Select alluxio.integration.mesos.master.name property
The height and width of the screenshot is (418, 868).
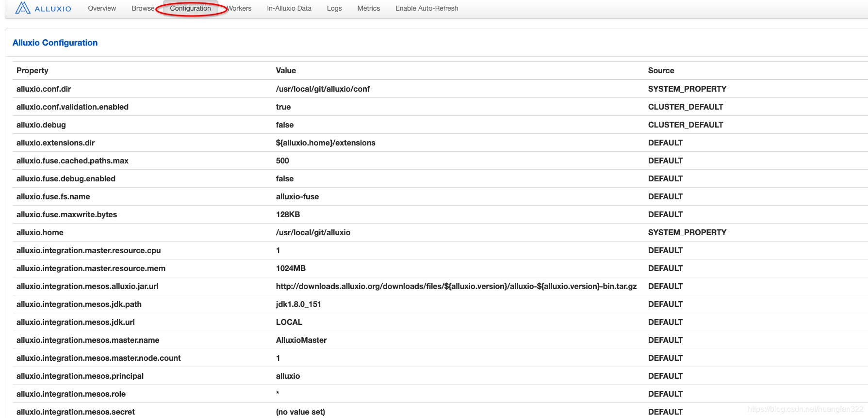pos(88,340)
